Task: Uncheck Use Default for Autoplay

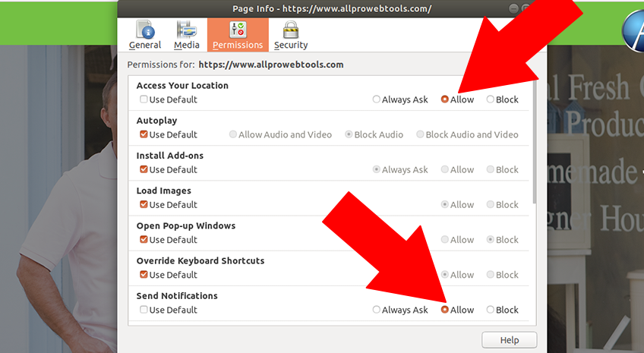Action: coord(144,134)
